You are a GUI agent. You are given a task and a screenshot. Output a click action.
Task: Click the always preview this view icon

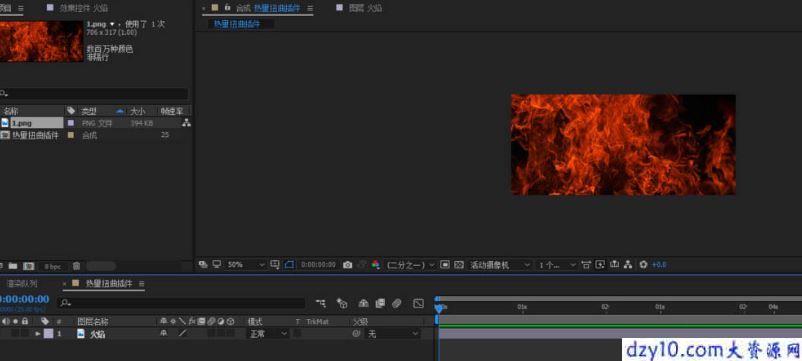coord(203,264)
